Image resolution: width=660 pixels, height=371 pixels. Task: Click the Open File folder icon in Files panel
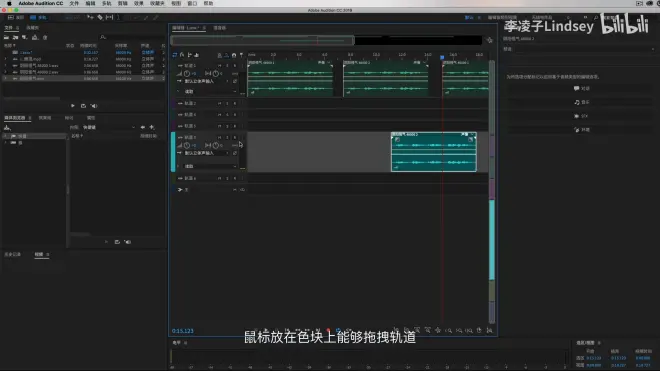click(6, 37)
